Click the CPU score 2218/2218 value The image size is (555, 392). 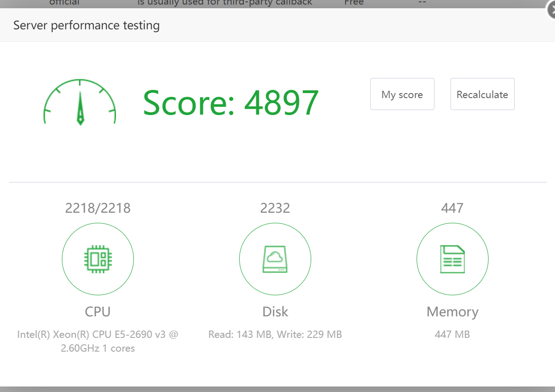click(98, 208)
